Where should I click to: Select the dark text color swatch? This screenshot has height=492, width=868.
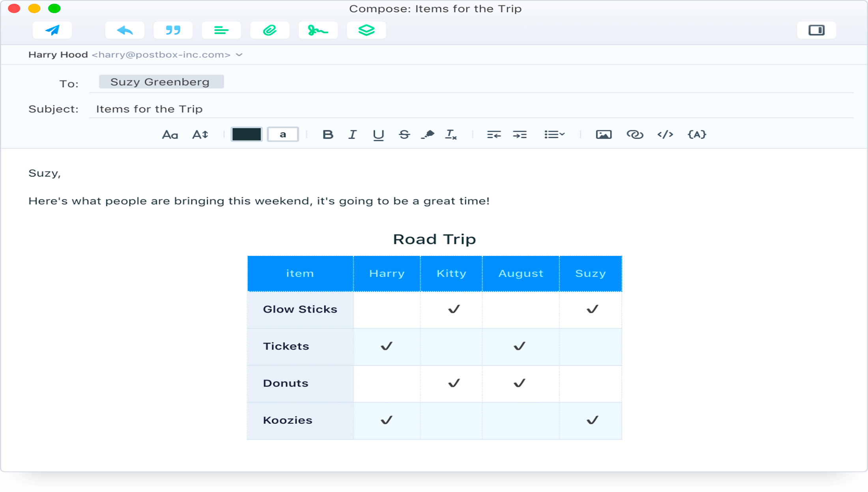click(246, 135)
